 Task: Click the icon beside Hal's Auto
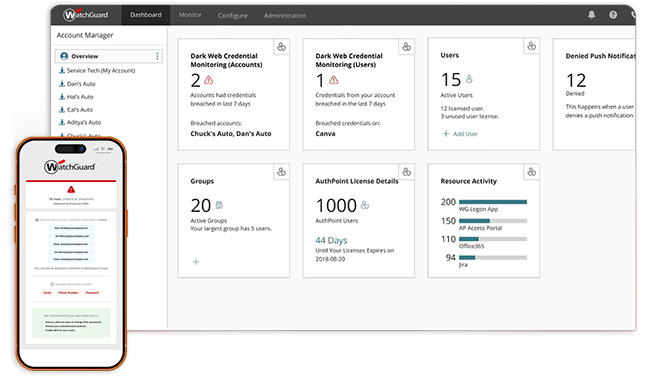coord(62,97)
